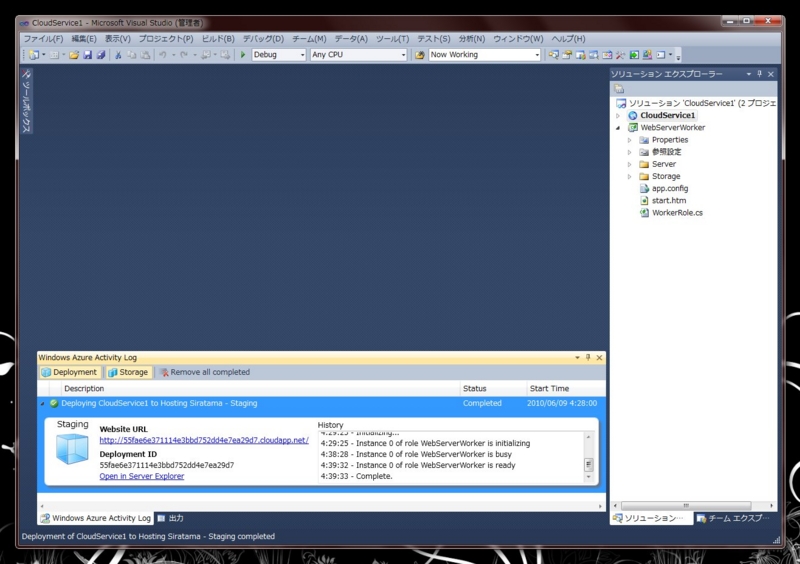Start debugging with the green play icon
This screenshot has width=800, height=564.
click(243, 55)
